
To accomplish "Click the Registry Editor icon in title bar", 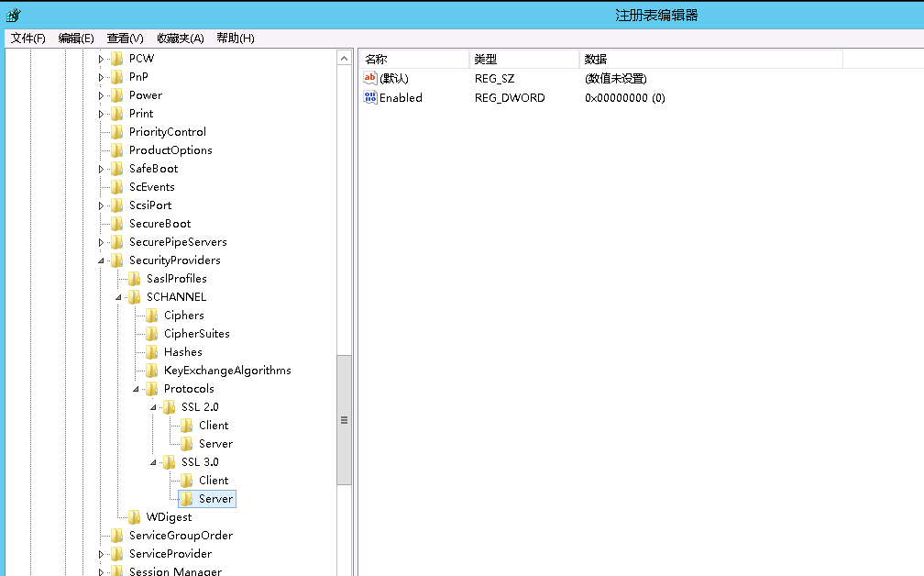I will pyautogui.click(x=13, y=16).
